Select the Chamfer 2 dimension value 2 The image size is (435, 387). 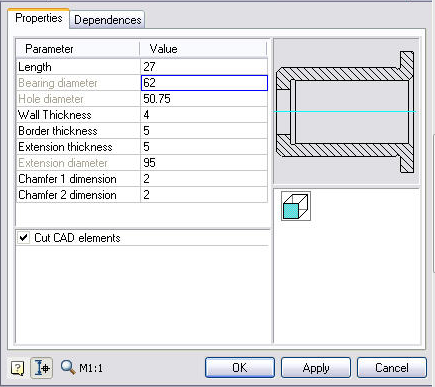204,195
